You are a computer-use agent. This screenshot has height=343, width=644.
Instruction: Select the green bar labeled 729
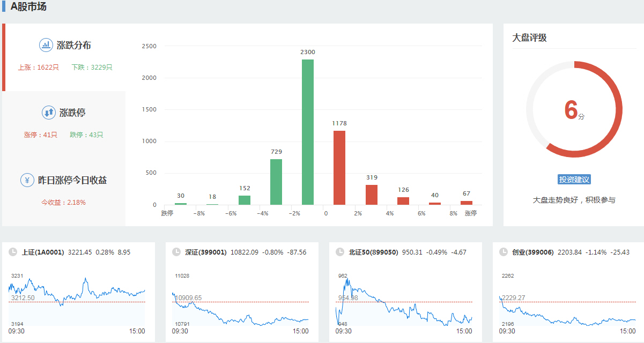point(276,182)
